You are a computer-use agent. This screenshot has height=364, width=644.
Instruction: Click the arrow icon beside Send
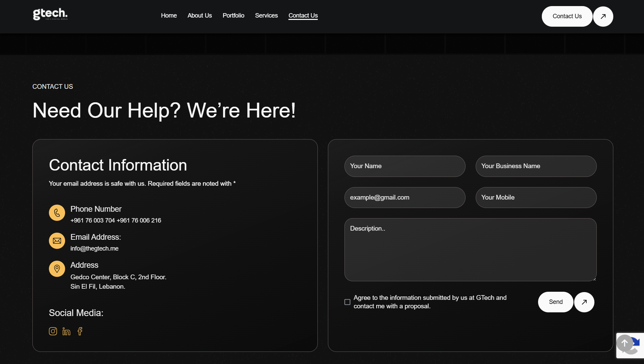pos(584,302)
